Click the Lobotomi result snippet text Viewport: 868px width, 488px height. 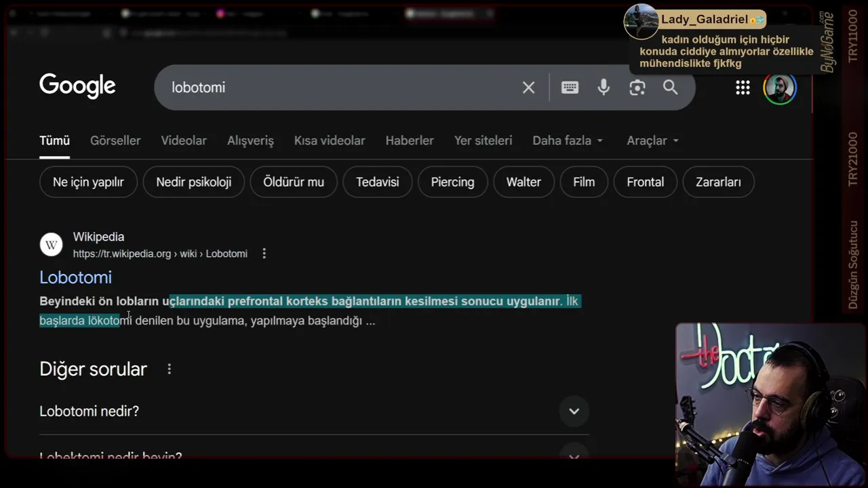point(309,311)
